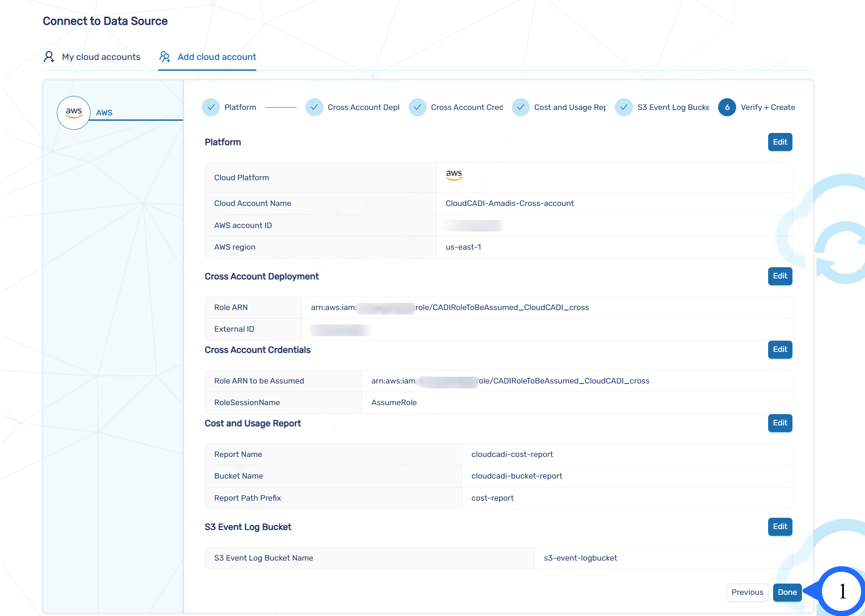Edit the Cross Account Deployment section
Screen dimensions: 865x616
[780, 276]
